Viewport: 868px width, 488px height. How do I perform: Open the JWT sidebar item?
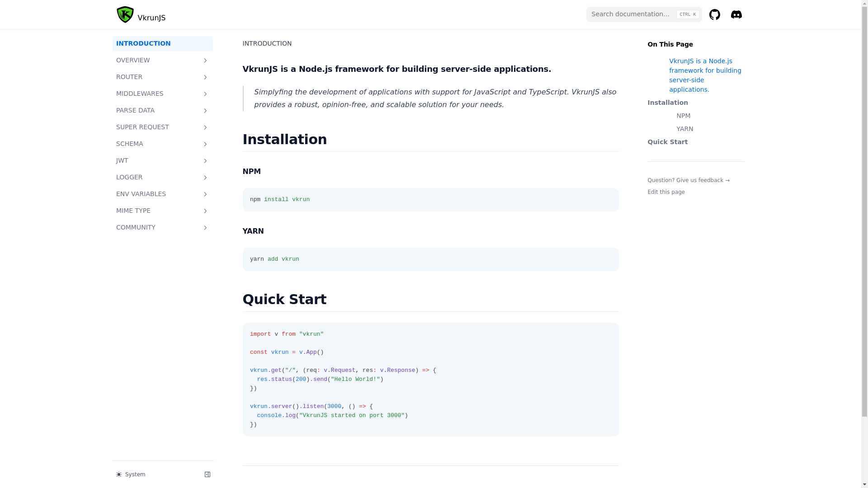(x=163, y=160)
